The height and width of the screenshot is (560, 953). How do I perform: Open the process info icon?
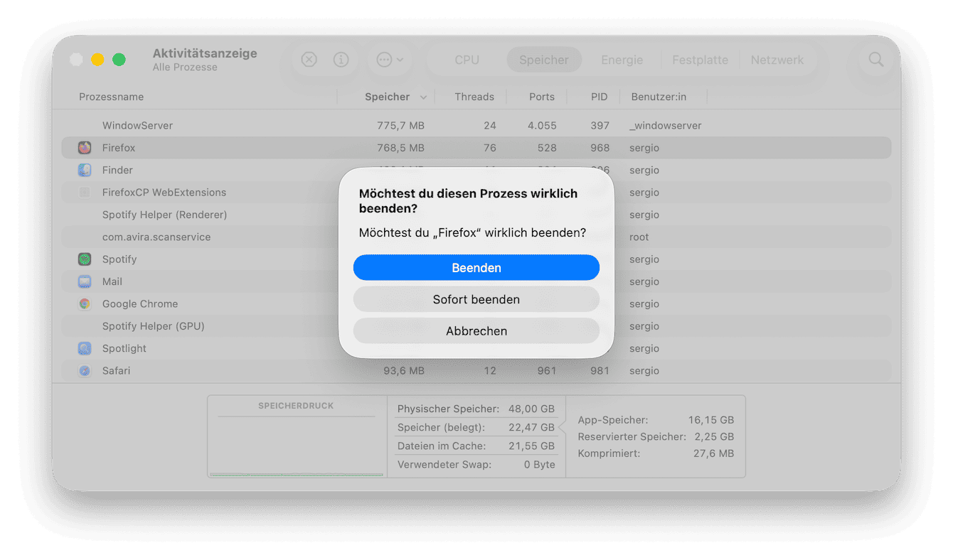(341, 60)
